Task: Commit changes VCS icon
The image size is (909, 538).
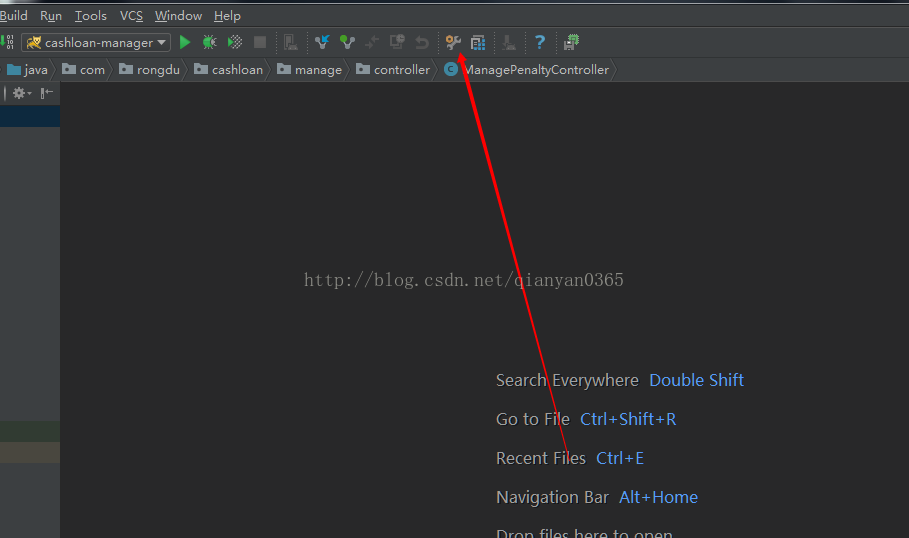Action: tap(347, 42)
